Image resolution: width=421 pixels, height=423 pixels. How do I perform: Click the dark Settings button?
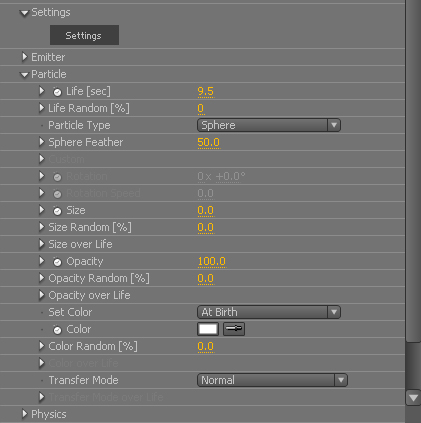(x=84, y=35)
